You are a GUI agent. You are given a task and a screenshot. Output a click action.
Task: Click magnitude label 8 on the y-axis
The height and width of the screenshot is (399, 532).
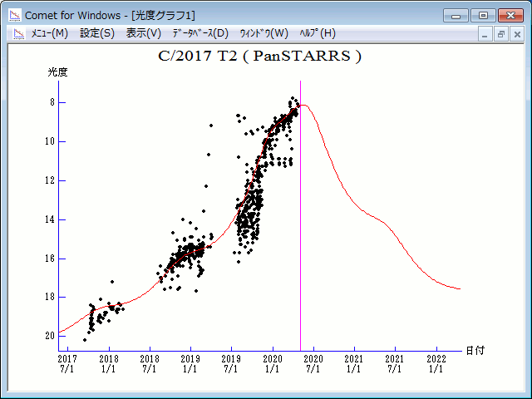coord(52,102)
